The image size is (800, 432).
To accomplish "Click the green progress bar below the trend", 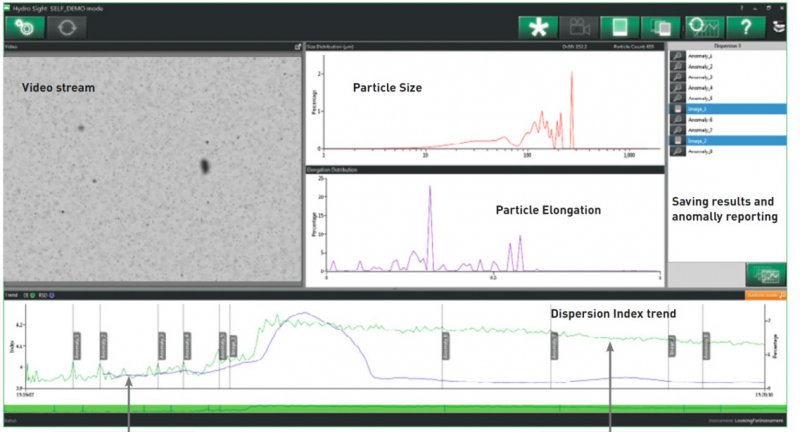I will [400, 410].
